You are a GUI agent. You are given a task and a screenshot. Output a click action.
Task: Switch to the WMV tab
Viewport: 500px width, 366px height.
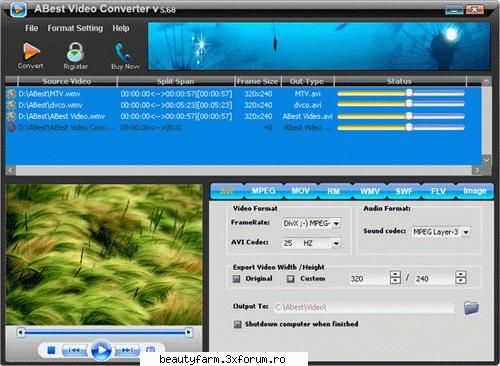point(370,191)
